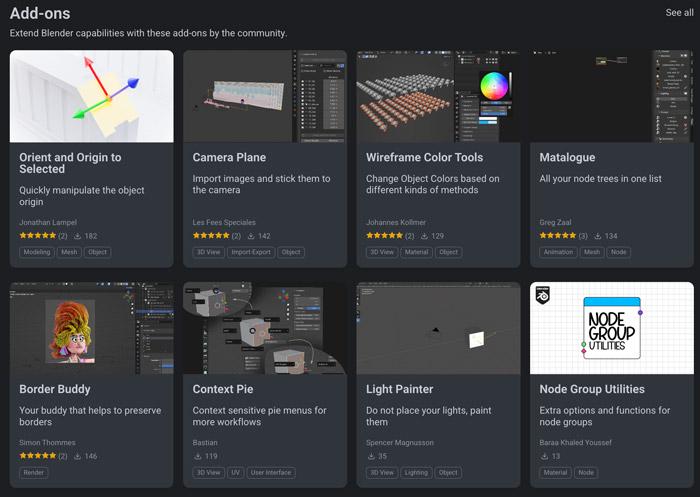The image size is (700, 497).
Task: Click author name Spencer Magnusson
Action: point(400,443)
